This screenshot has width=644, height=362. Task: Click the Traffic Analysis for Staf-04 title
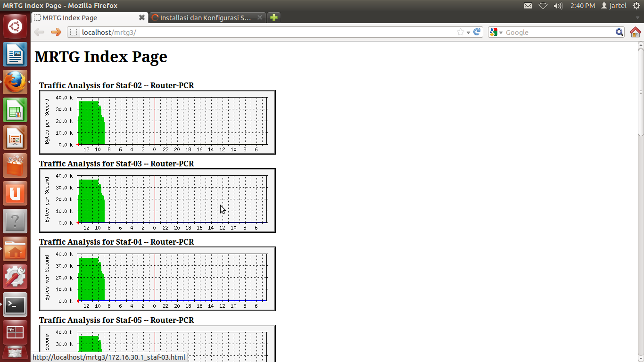coord(116,242)
